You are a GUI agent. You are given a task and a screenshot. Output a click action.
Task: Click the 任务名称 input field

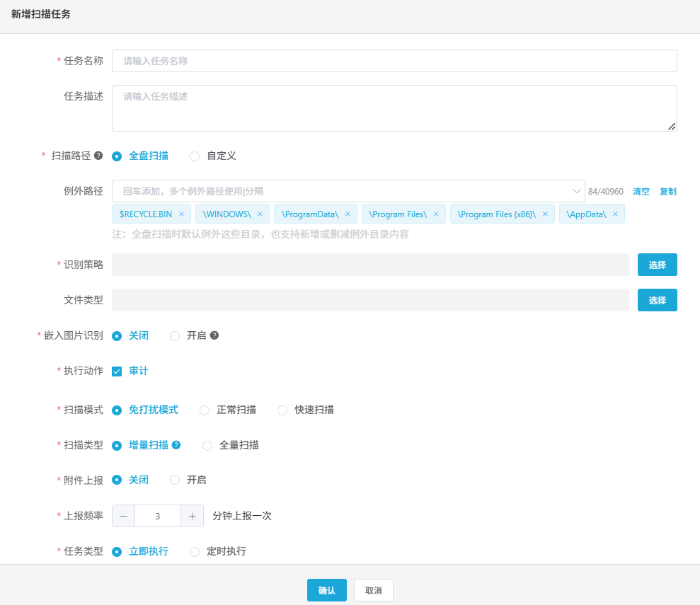[394, 61]
